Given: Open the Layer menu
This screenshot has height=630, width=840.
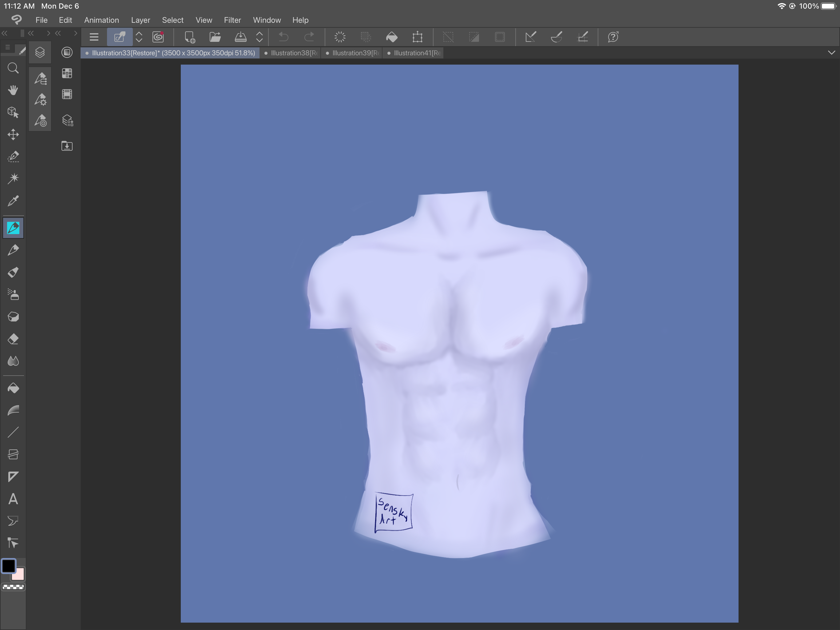Looking at the screenshot, I should (x=141, y=20).
